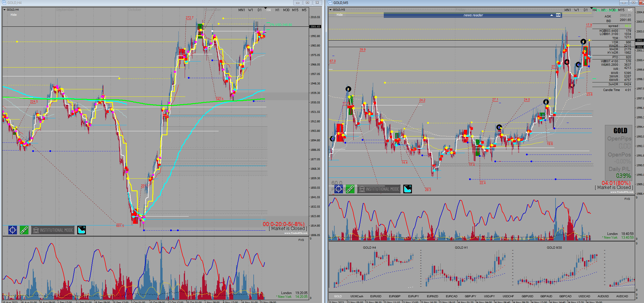This screenshot has width=644, height=303.
Task: Click Hide in the H4 chart
Action: (14, 15)
